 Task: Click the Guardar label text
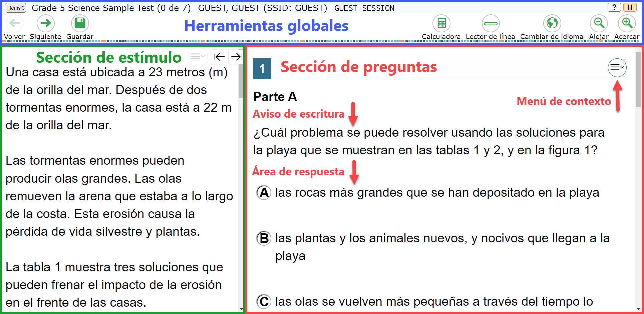click(80, 37)
